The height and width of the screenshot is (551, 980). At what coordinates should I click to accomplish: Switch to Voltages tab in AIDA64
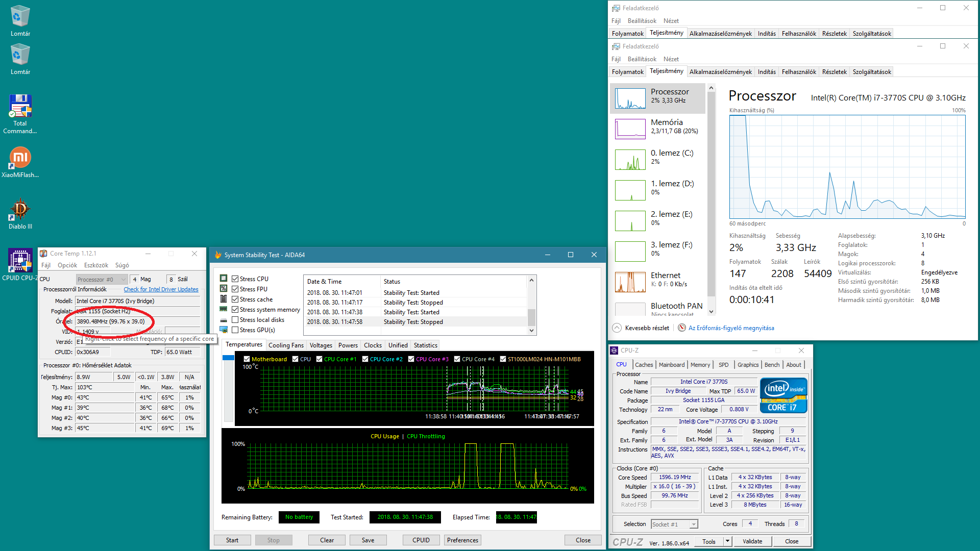tap(321, 345)
